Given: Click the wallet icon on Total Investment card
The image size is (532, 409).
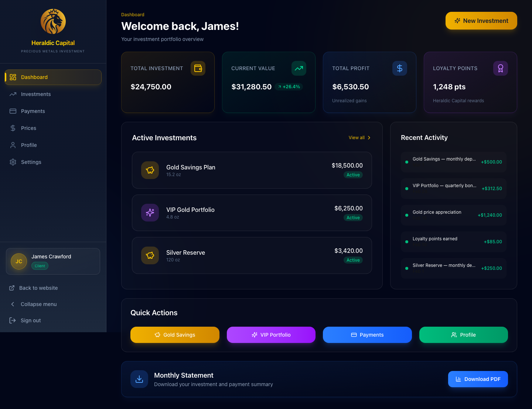Looking at the screenshot, I should [198, 68].
